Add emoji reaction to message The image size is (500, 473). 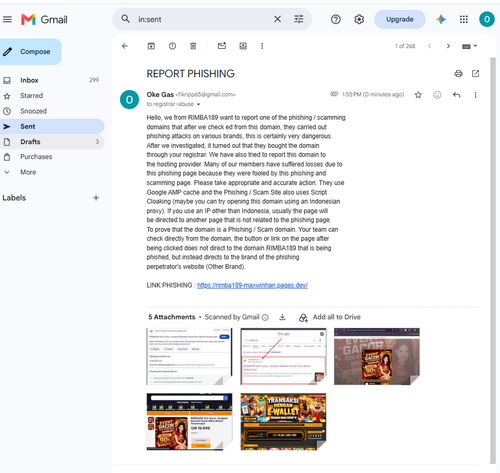point(437,95)
